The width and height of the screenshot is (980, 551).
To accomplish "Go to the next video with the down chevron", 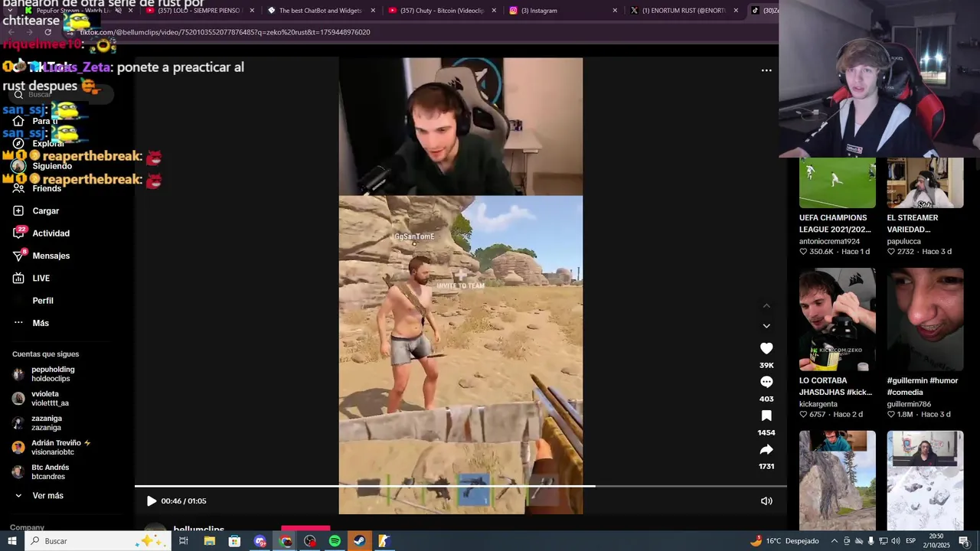I will click(766, 326).
